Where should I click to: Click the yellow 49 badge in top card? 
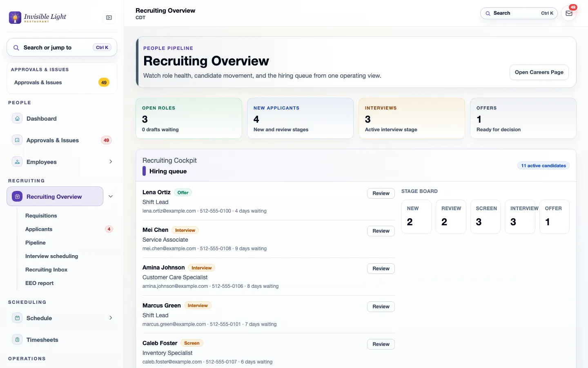[x=104, y=83]
